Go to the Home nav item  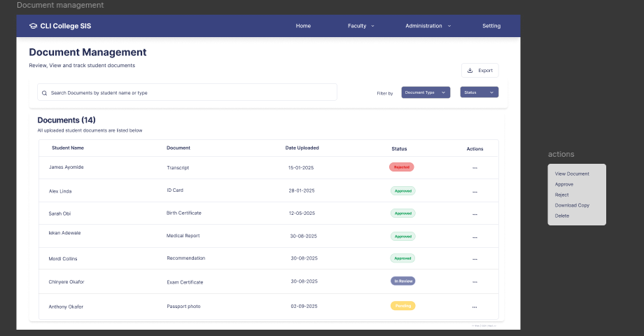(x=303, y=26)
